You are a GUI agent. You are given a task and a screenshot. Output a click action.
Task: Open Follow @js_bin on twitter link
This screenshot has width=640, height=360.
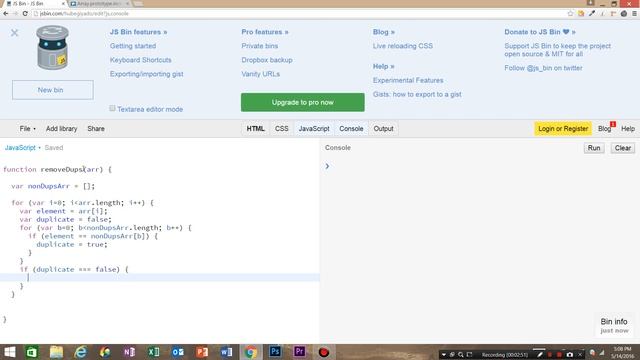[543, 68]
